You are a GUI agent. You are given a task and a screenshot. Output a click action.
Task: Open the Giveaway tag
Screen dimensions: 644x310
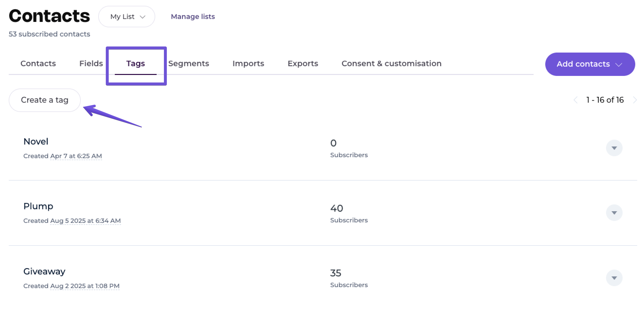coord(44,272)
